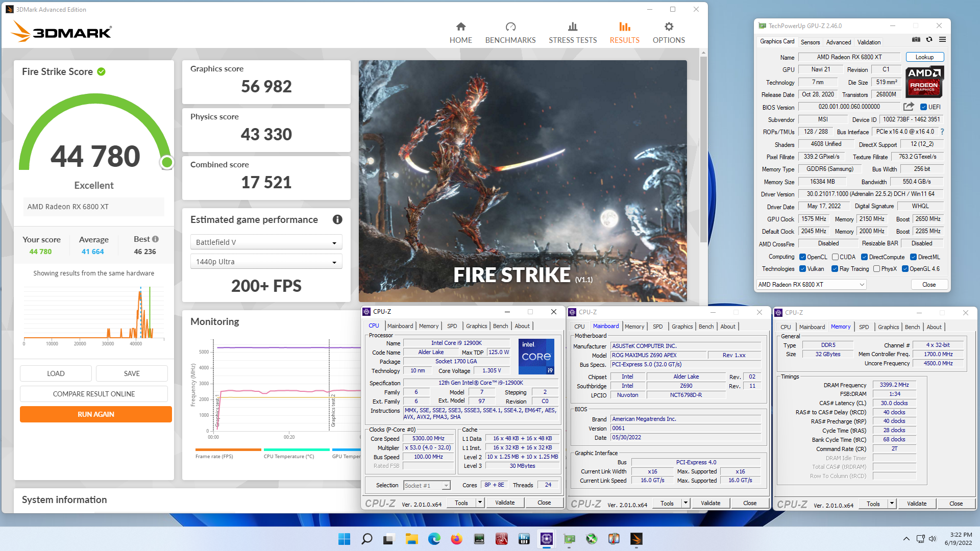
Task: Open the Windows Start menu
Action: point(345,539)
